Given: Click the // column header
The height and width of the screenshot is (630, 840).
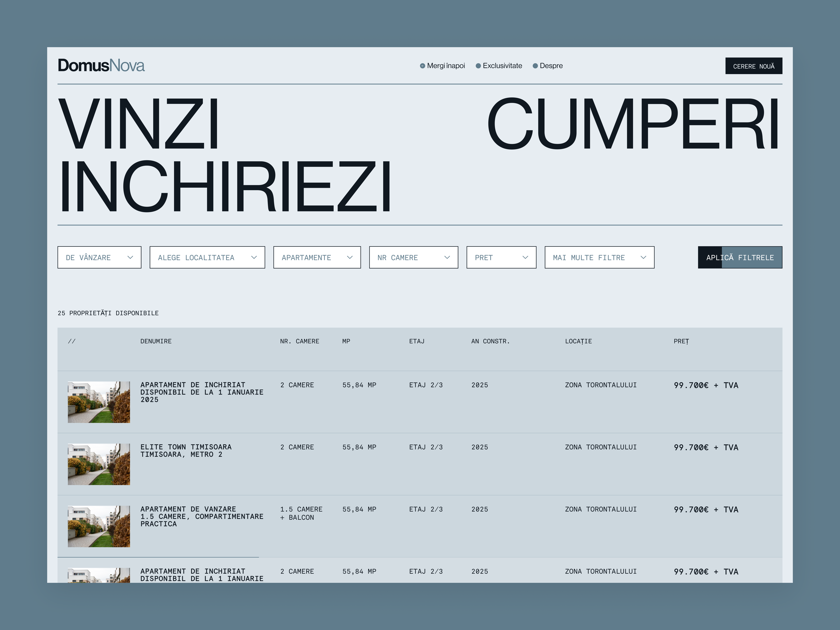Looking at the screenshot, I should pos(72,341).
